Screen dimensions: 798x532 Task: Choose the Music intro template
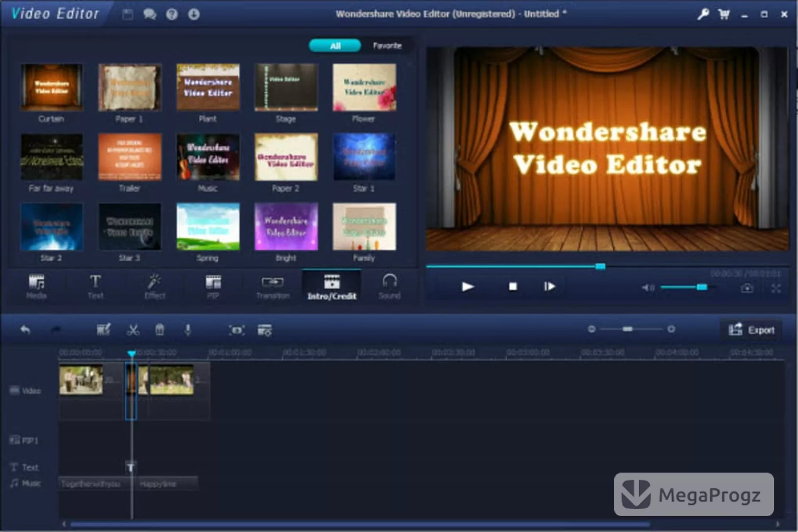pyautogui.click(x=208, y=157)
